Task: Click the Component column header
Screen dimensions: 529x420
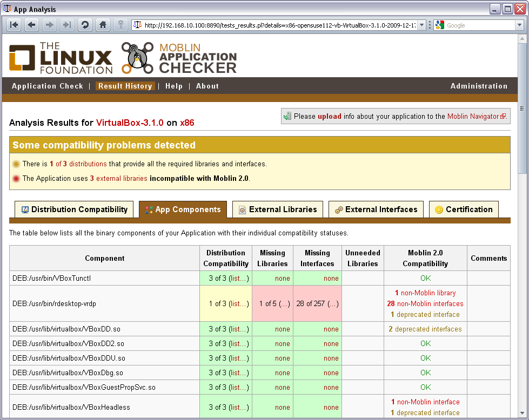Action: pyautogui.click(x=105, y=258)
